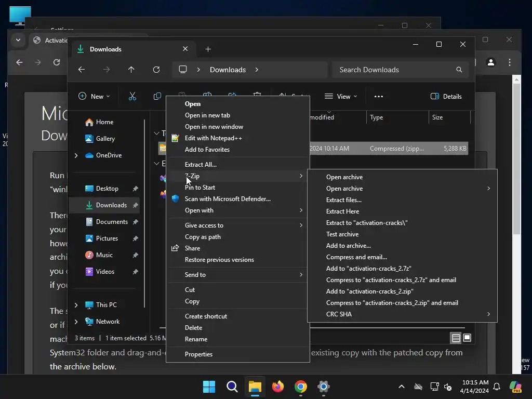Viewport: 532px width, 399px height.
Task: Click the Copy icon in Explorer toolbar
Action: (x=157, y=96)
